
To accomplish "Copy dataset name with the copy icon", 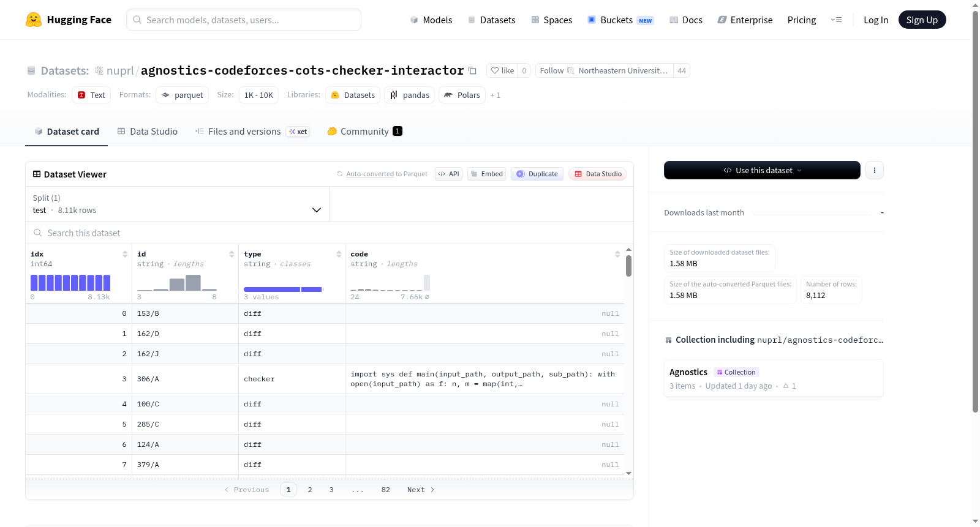I will (472, 70).
